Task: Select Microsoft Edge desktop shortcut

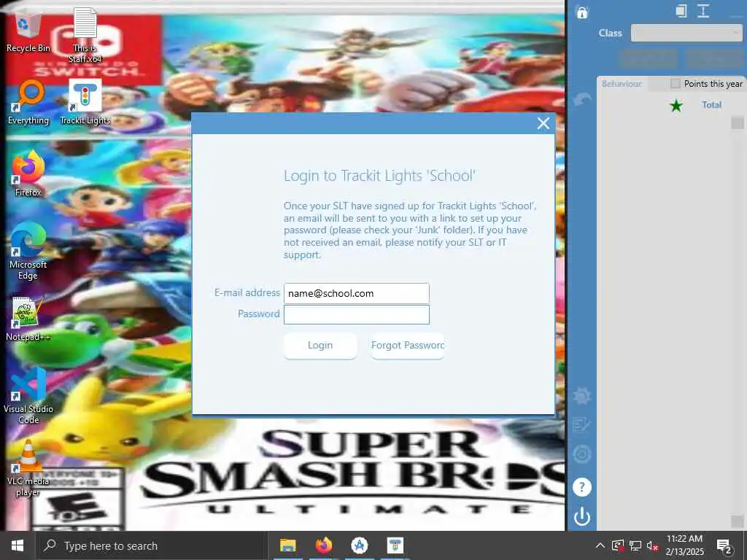Action: [x=28, y=252]
